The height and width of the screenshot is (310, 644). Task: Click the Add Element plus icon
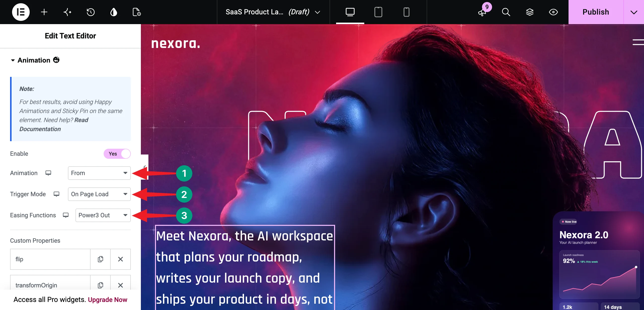click(x=44, y=12)
